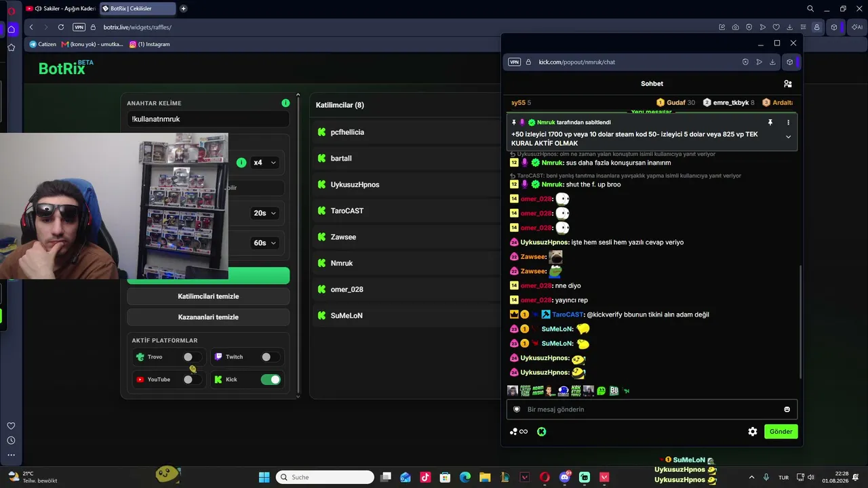868x488 pixels.
Task: Click Kazananlari temizle button
Action: coord(208,317)
